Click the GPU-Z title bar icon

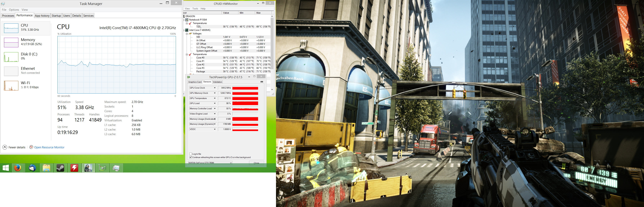(x=189, y=77)
